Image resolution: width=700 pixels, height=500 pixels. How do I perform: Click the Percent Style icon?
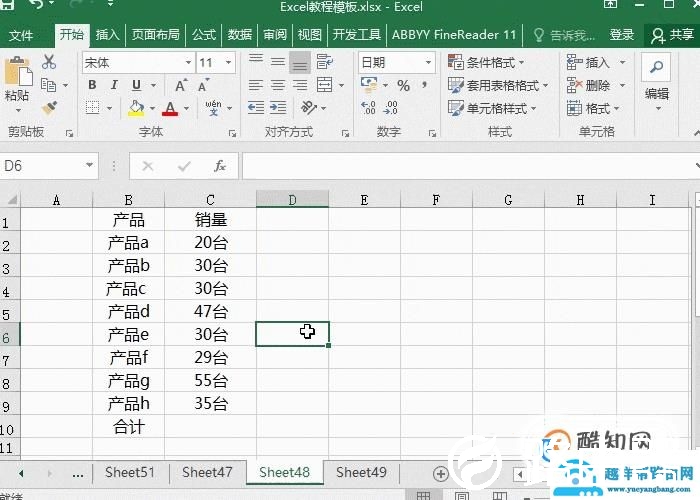point(403,86)
